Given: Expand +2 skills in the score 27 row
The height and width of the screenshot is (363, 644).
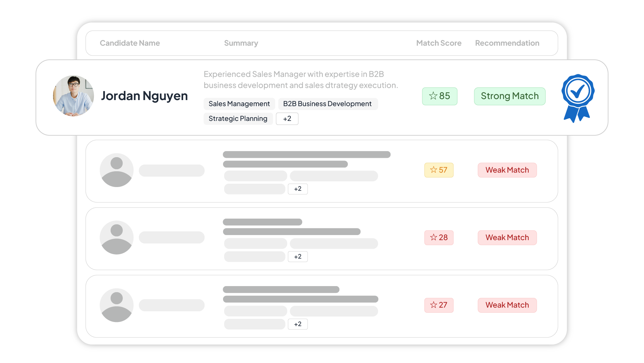Looking at the screenshot, I should click(x=298, y=324).
